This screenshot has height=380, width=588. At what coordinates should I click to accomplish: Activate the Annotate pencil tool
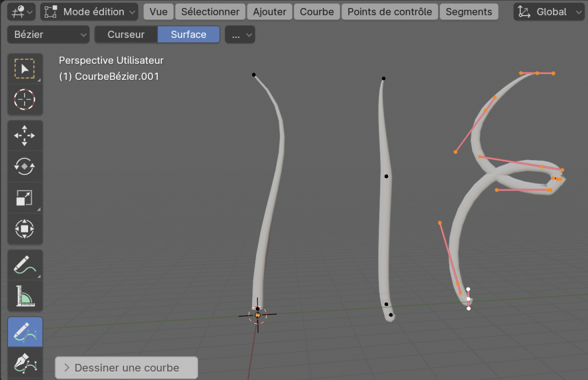click(x=25, y=265)
